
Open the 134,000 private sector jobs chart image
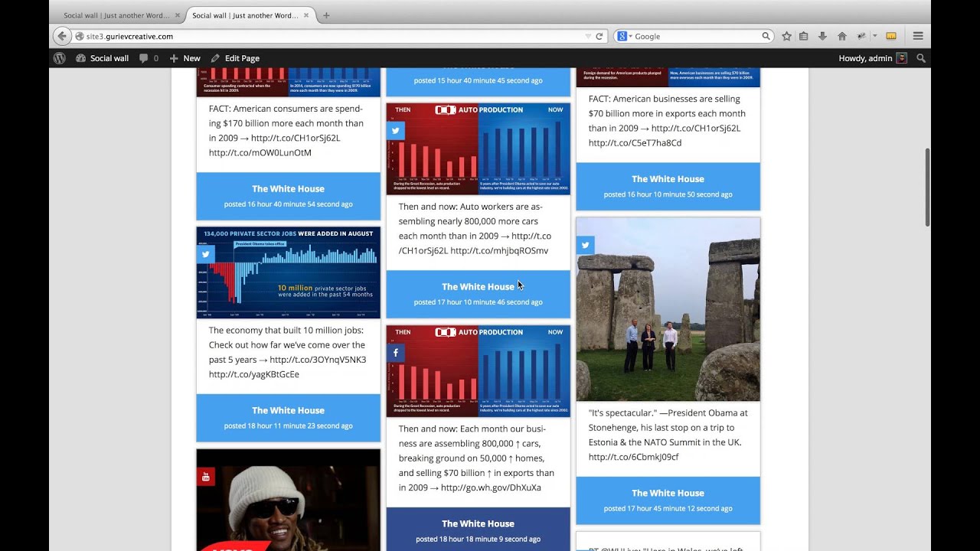coord(288,272)
